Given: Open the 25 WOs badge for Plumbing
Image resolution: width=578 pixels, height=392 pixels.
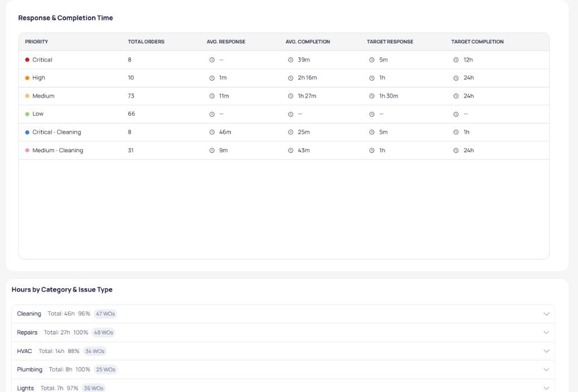Looking at the screenshot, I should click(106, 369).
